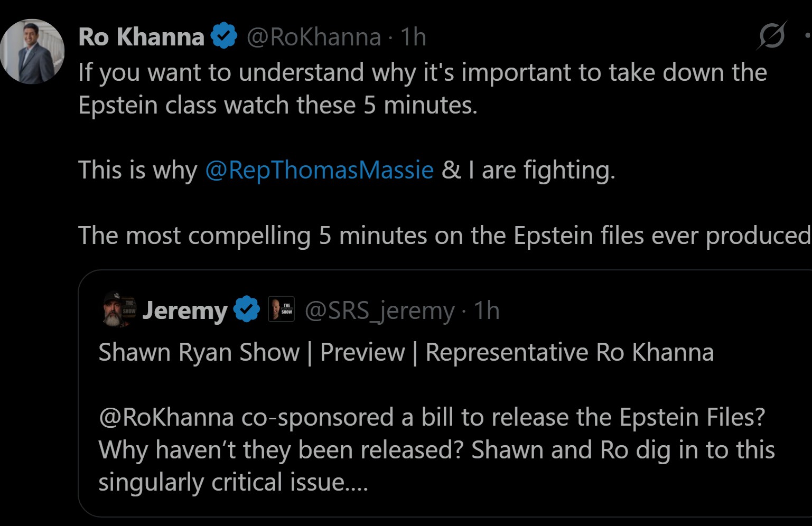Click the "The most compelling 5 minutes" sentence
This screenshot has width=812, height=526.
444,236
